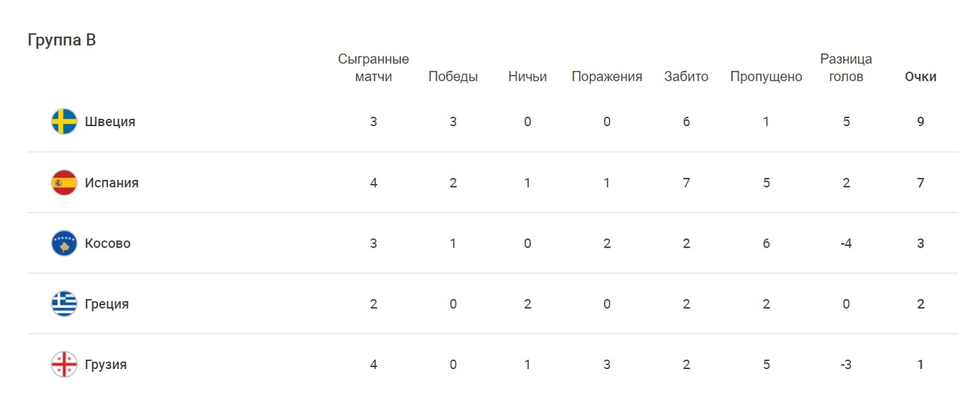Viewport: 980px width, 416px height.
Task: Click the Greece flag icon
Action: pyautogui.click(x=64, y=304)
